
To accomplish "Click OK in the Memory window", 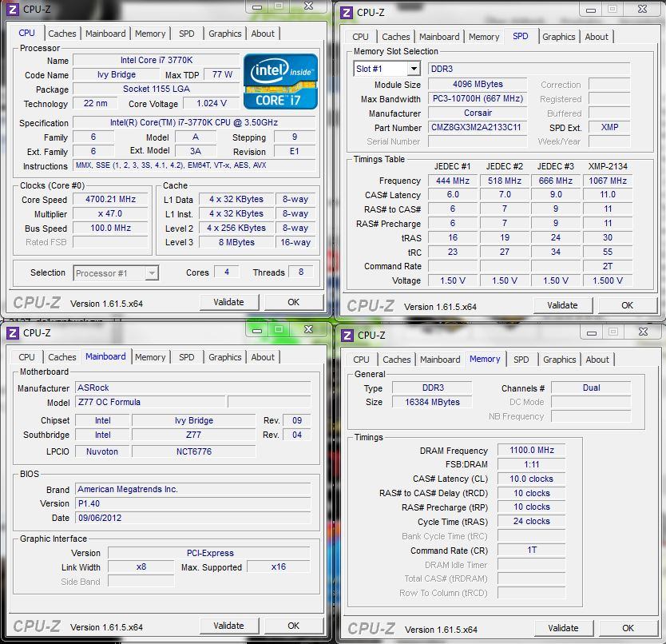I will (628, 628).
